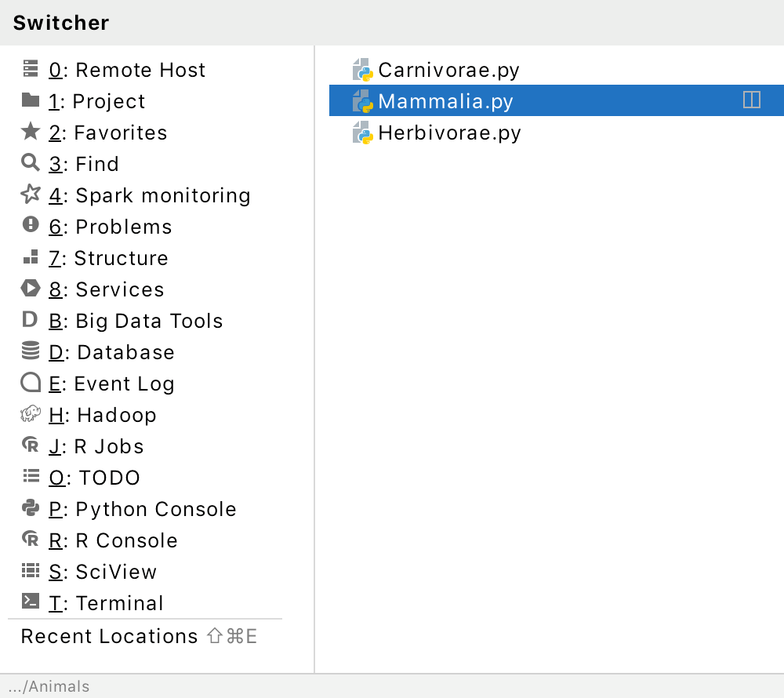
Task: Select Big Data Tools entry
Action: click(136, 321)
